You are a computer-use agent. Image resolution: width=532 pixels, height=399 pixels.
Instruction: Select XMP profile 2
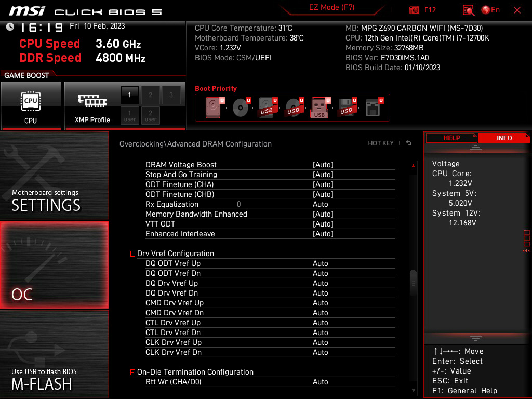pyautogui.click(x=150, y=95)
